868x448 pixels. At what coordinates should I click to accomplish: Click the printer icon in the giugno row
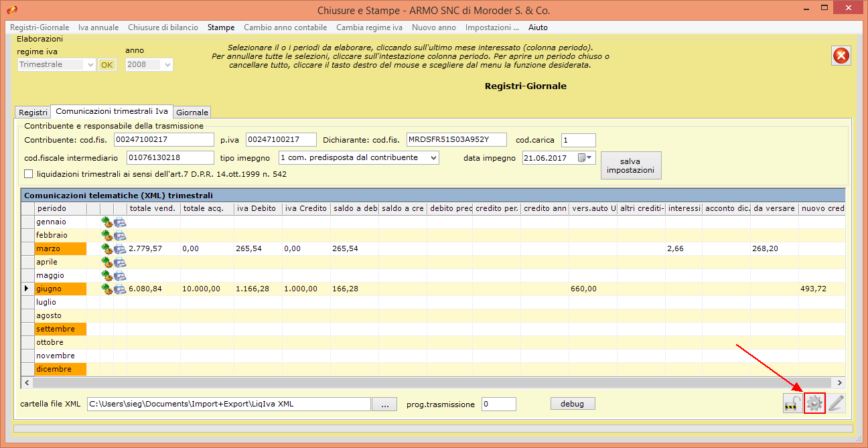click(120, 289)
